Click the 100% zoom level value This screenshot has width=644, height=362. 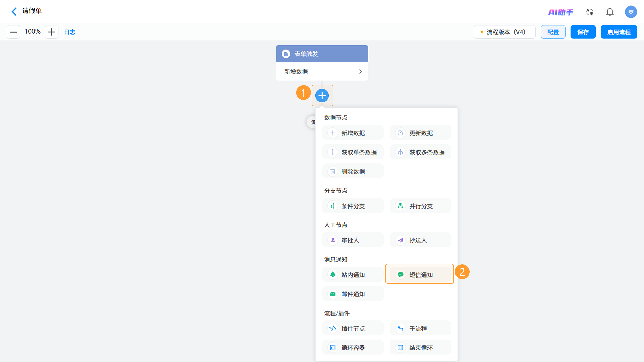click(33, 32)
